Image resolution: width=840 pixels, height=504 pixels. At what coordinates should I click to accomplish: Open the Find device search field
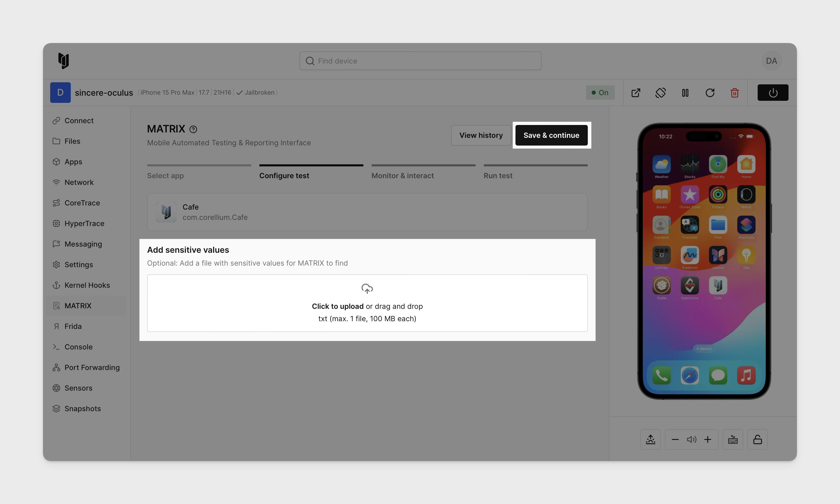click(x=419, y=60)
